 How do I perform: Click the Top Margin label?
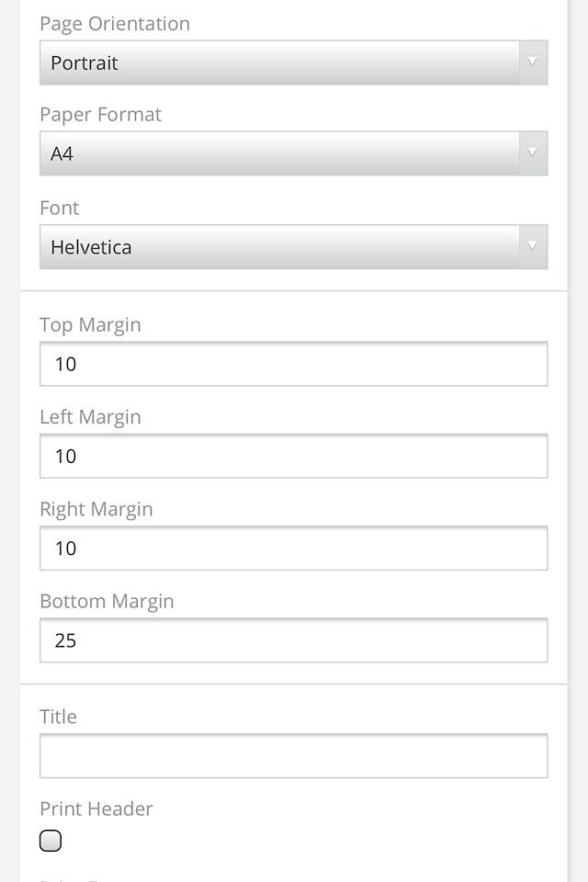pos(90,325)
